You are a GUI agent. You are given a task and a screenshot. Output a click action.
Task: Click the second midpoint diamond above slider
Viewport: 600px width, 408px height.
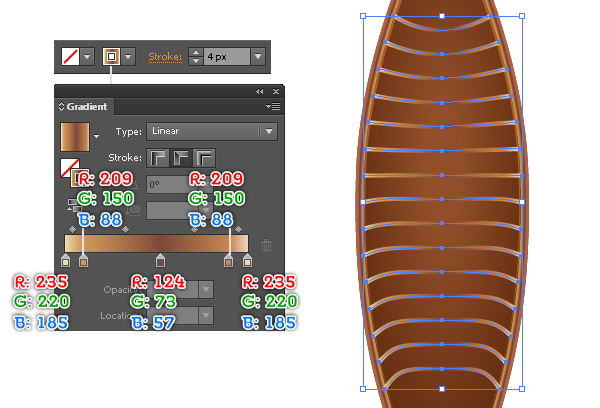coord(125,229)
